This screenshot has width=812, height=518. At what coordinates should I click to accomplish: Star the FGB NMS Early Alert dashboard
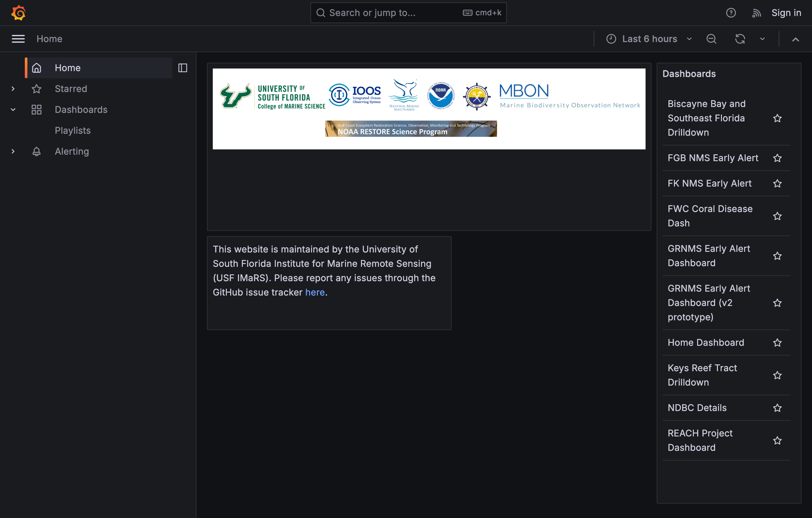coord(777,158)
